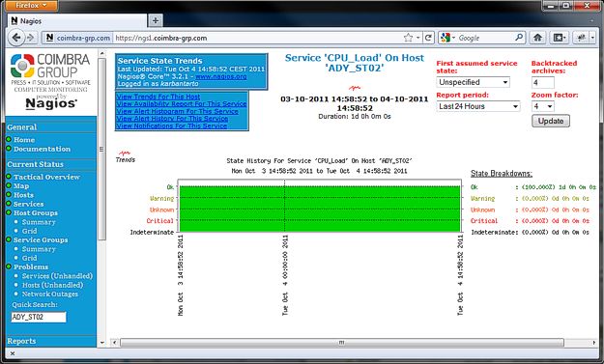This screenshot has height=364, width=604.
Task: Open the bookmark star dropdown arrow
Action: (x=417, y=38)
